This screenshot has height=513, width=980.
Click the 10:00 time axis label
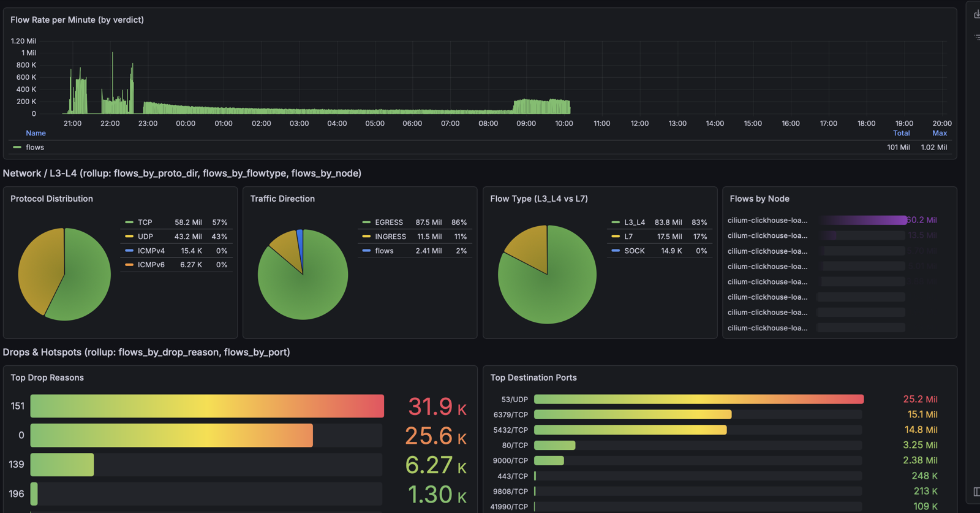(x=564, y=123)
